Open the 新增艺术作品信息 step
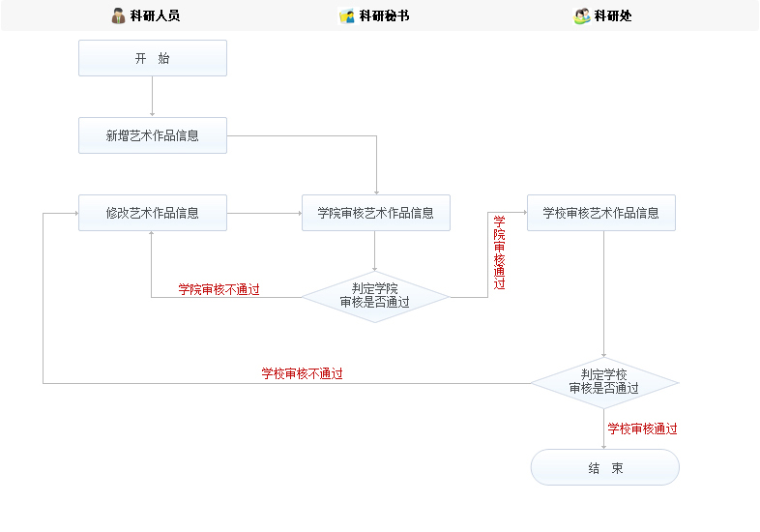Screen dimensions: 760x532 click(x=153, y=135)
